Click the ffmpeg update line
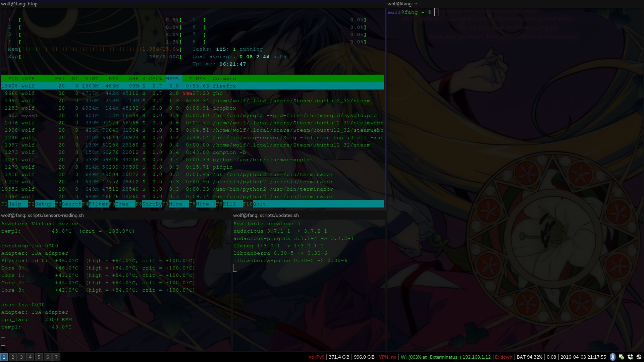The image size is (644, 362). (278, 246)
